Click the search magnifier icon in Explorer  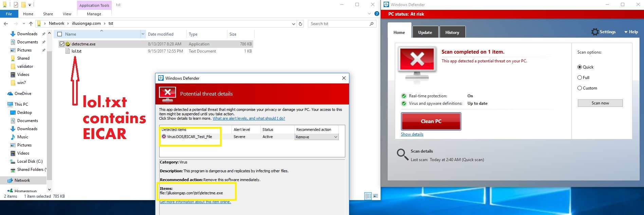click(372, 24)
